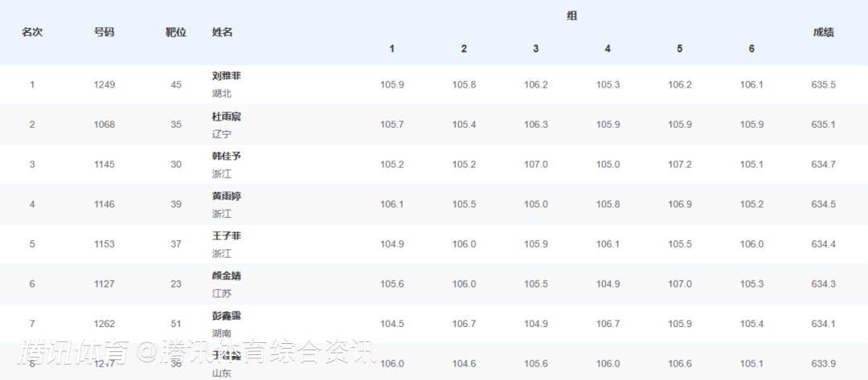Select athlete name 颜金婧
The width and height of the screenshot is (868, 380).
pos(227,276)
